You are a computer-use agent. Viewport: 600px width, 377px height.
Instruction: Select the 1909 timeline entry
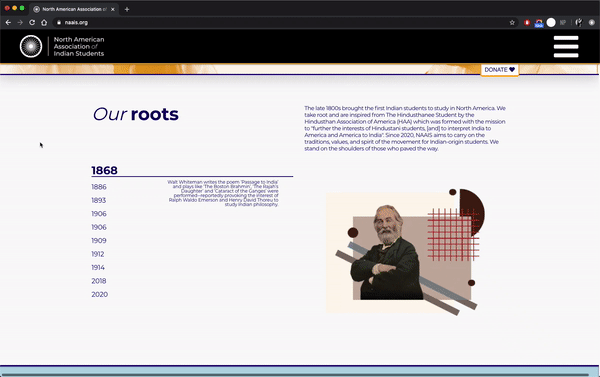99,240
